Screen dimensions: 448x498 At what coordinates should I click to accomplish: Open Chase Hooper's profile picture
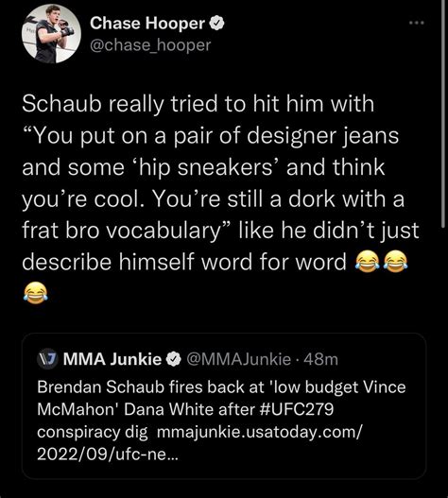[x=51, y=33]
